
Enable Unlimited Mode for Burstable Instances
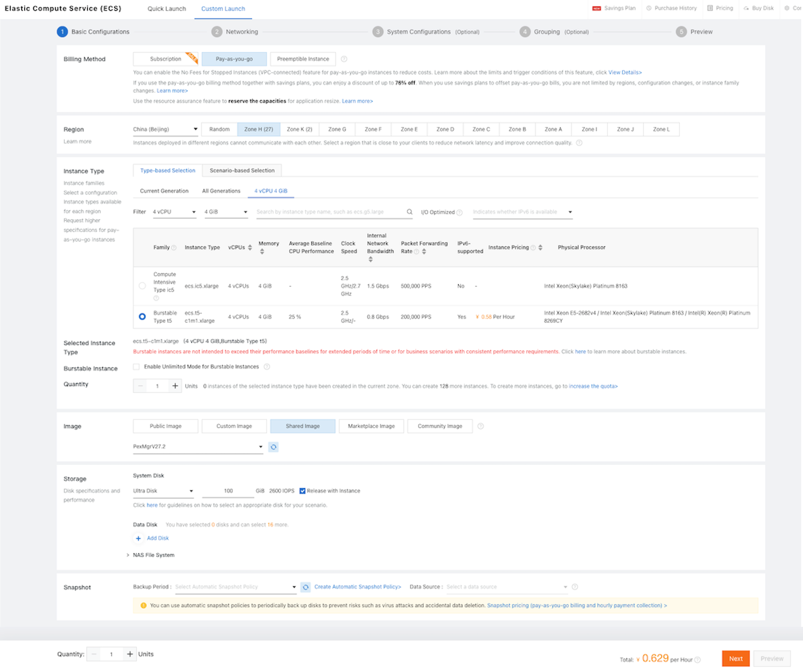[x=137, y=367]
